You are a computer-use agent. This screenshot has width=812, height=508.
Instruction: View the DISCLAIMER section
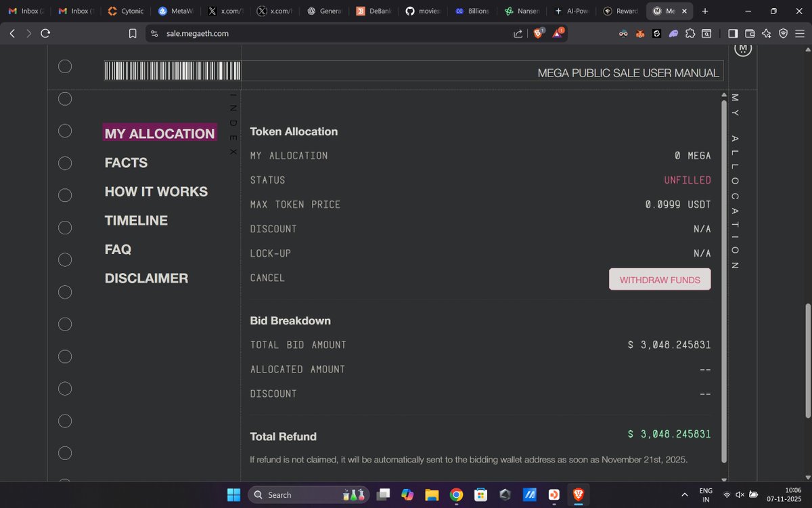click(x=146, y=278)
